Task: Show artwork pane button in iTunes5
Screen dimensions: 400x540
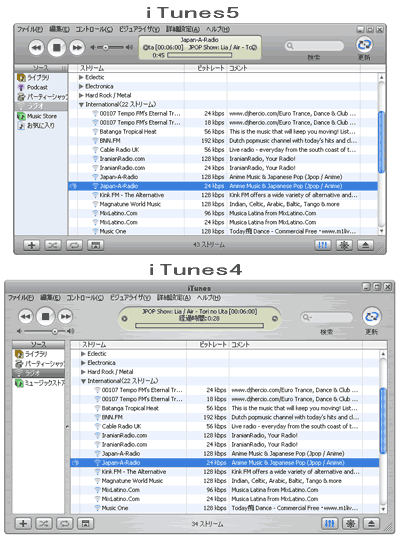Action: click(96, 245)
